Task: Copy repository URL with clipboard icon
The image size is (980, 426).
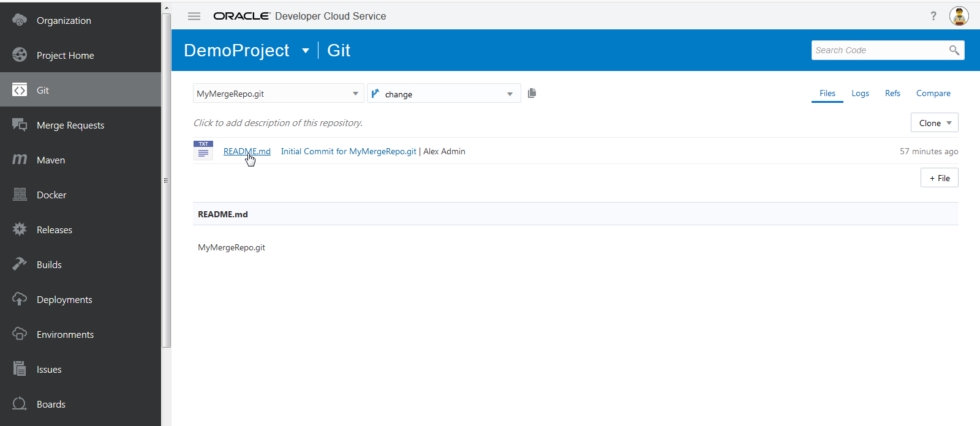Action: (x=532, y=93)
